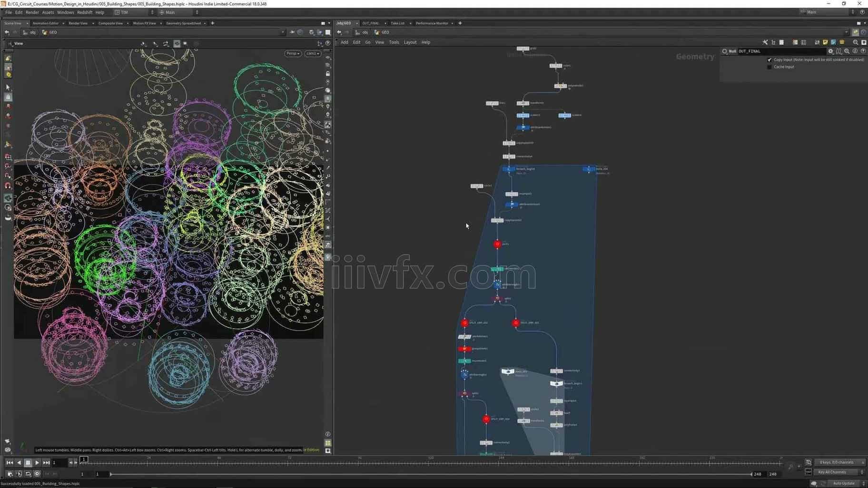Click the red magnet snapping tool
Image resolution: width=868 pixels, height=488 pixels.
[x=8, y=186]
